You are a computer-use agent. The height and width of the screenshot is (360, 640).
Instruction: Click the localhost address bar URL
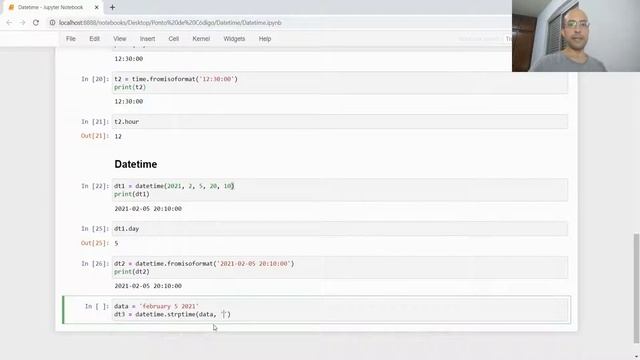[170, 23]
